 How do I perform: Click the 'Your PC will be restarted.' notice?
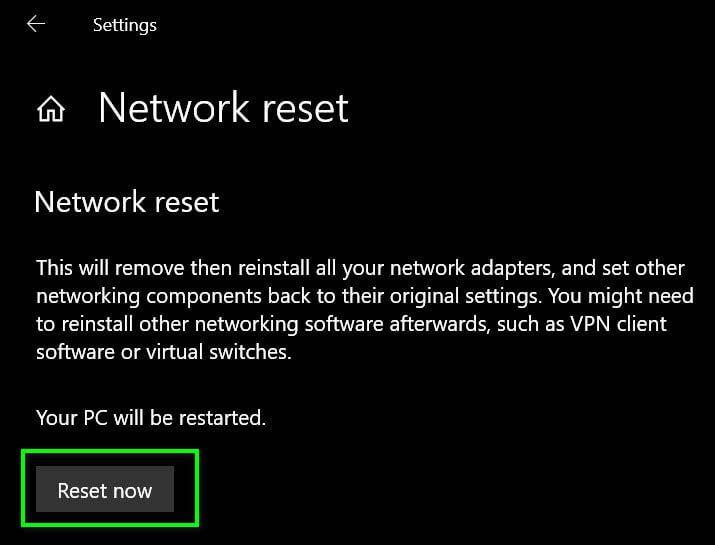point(151,417)
